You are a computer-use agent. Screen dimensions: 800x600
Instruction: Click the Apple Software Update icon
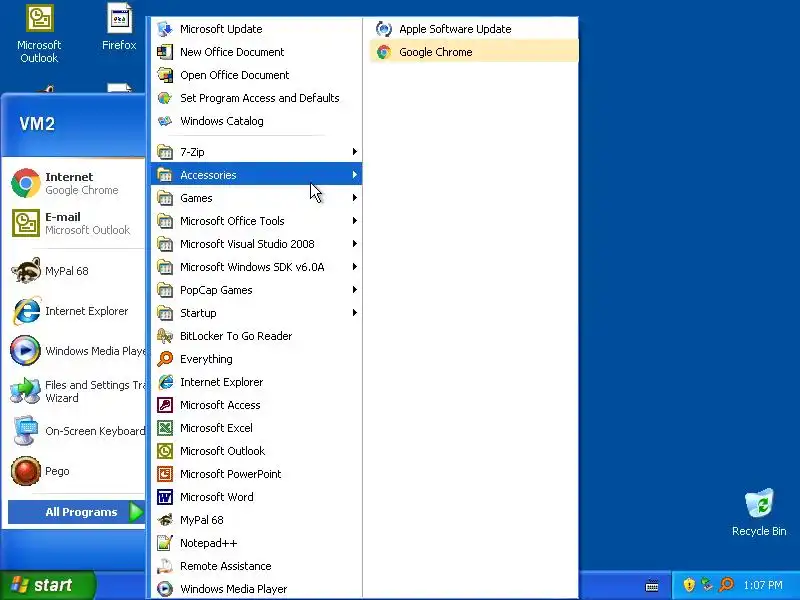(x=384, y=29)
